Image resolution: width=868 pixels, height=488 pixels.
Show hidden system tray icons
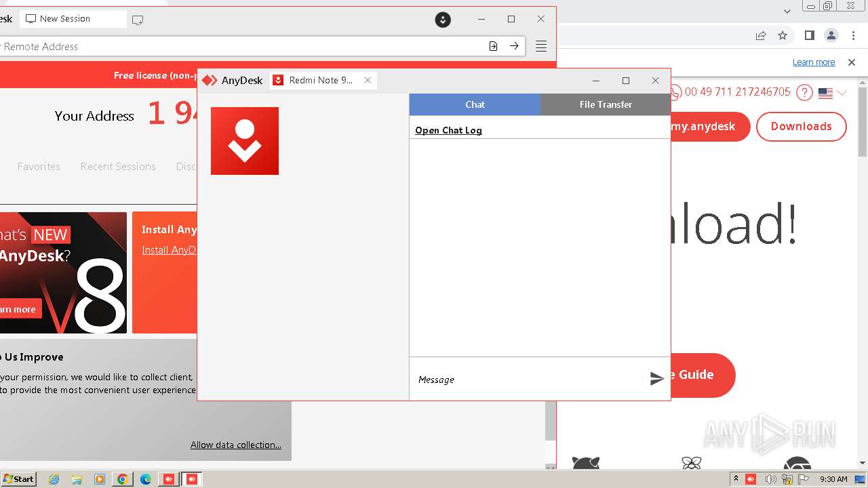pos(736,479)
